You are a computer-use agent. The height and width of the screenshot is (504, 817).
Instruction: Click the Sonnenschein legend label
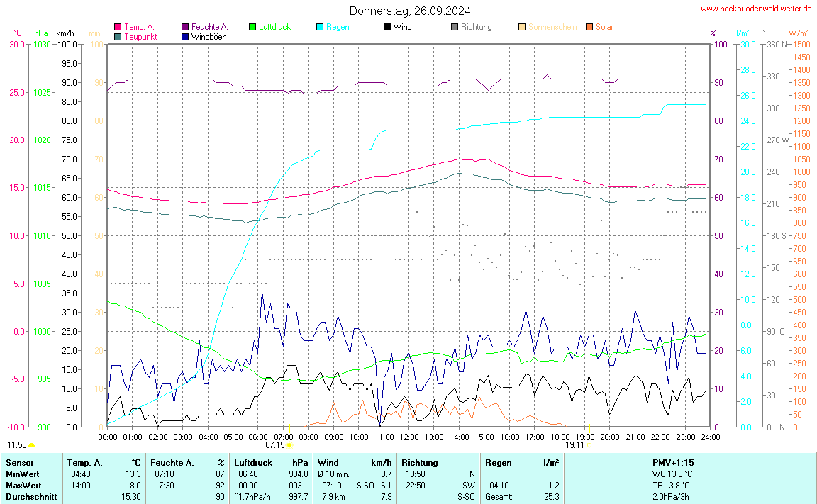click(x=552, y=27)
